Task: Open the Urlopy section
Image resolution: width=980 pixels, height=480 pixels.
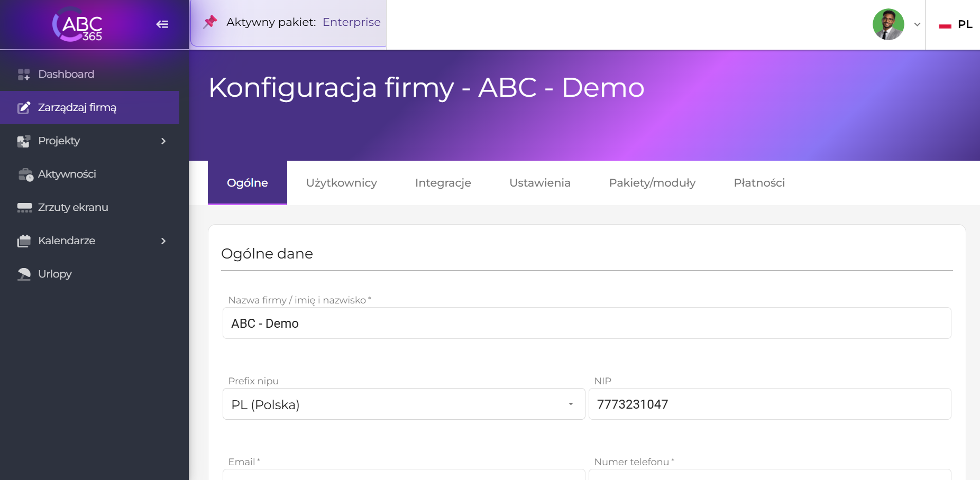Action: coord(54,274)
